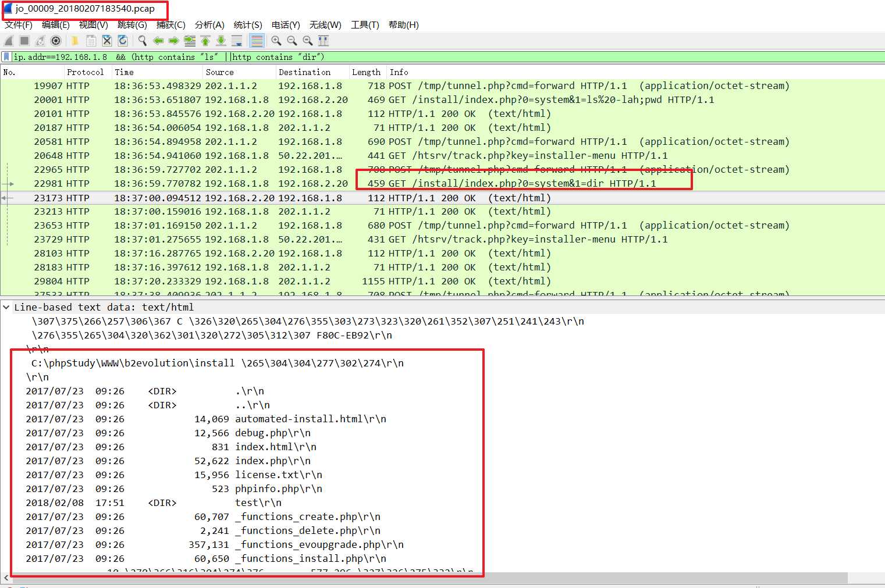Image resolution: width=885 pixels, height=588 pixels.
Task: Select packet 22981 with dir command
Action: [x=442, y=183]
